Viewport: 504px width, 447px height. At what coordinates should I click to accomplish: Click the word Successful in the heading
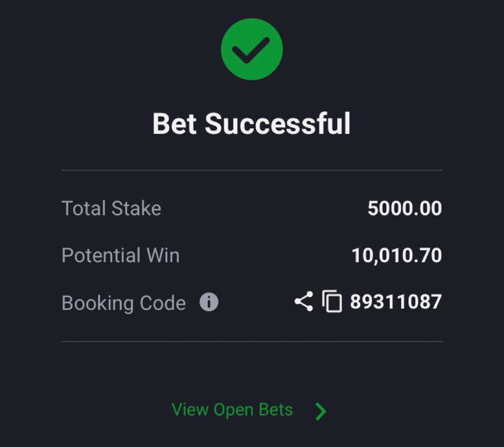tap(278, 123)
